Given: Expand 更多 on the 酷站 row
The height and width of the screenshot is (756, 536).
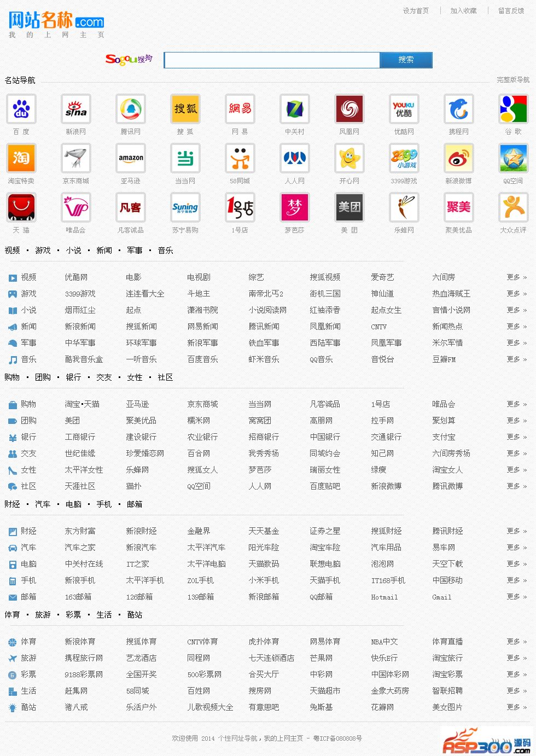Looking at the screenshot, I should (516, 707).
